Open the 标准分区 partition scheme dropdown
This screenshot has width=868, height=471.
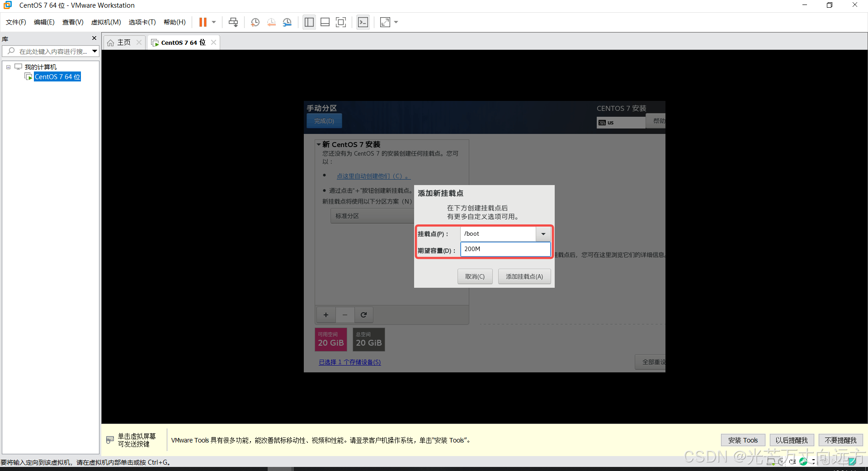tap(373, 216)
